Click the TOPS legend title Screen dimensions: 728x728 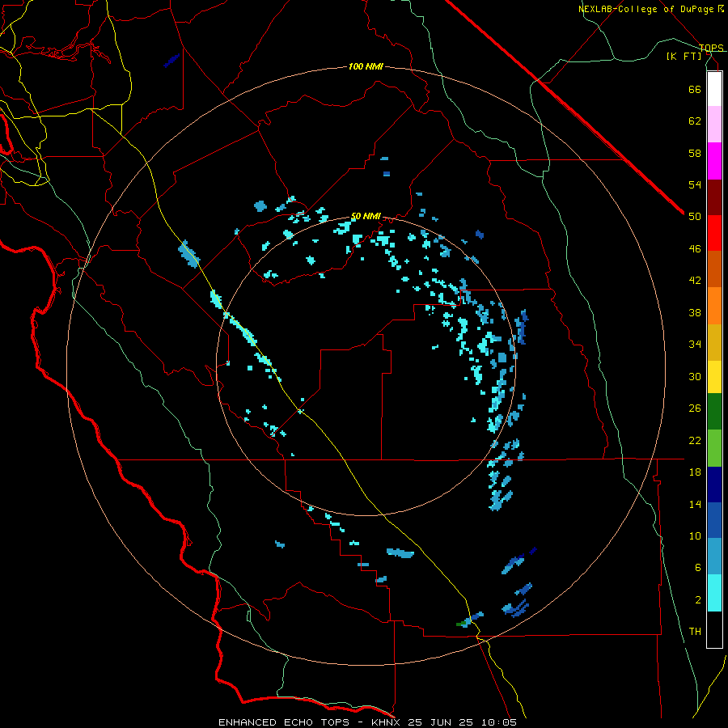(x=711, y=48)
